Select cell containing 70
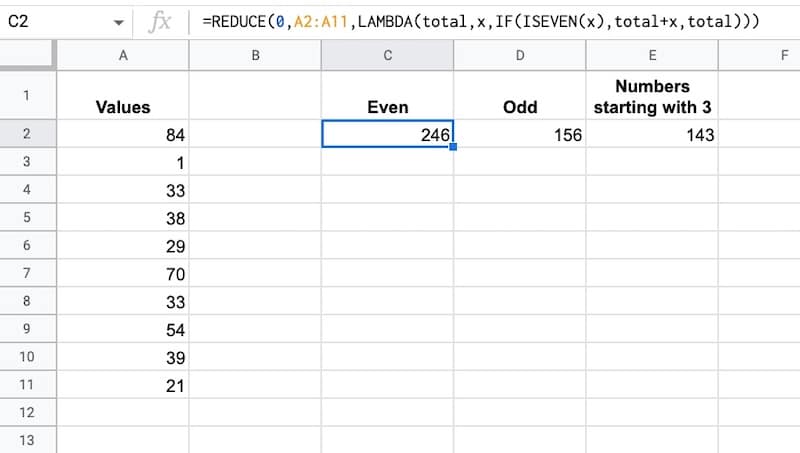This screenshot has width=800, height=453. click(123, 273)
